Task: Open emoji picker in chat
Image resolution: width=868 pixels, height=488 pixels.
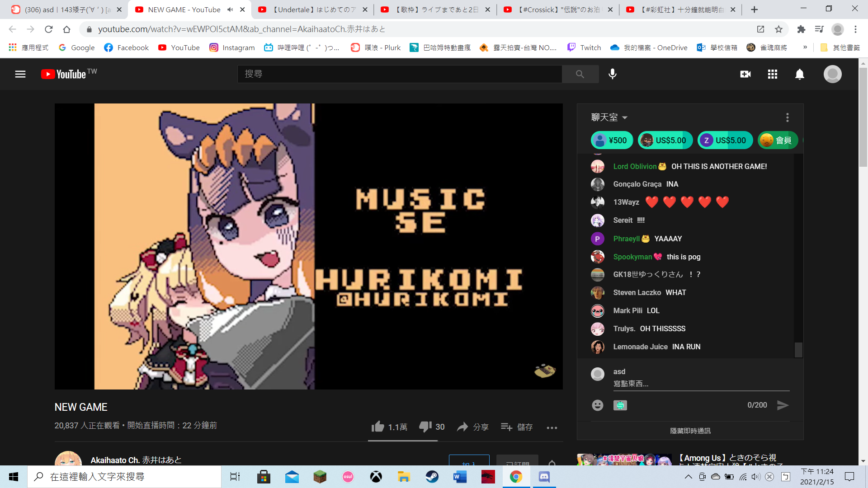Action: [598, 405]
